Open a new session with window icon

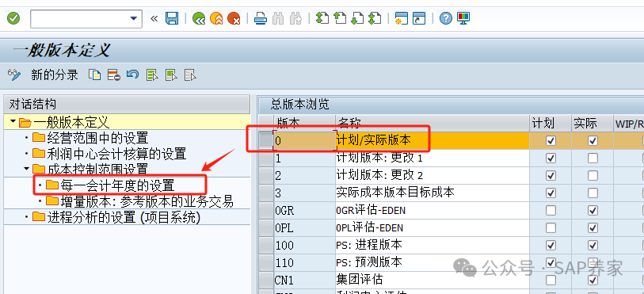click(402, 18)
